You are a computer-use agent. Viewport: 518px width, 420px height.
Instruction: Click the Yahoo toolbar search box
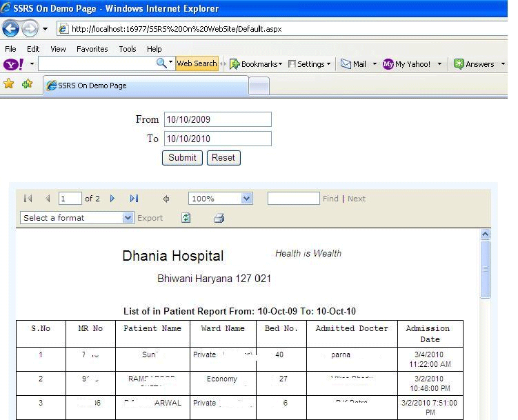97,63
